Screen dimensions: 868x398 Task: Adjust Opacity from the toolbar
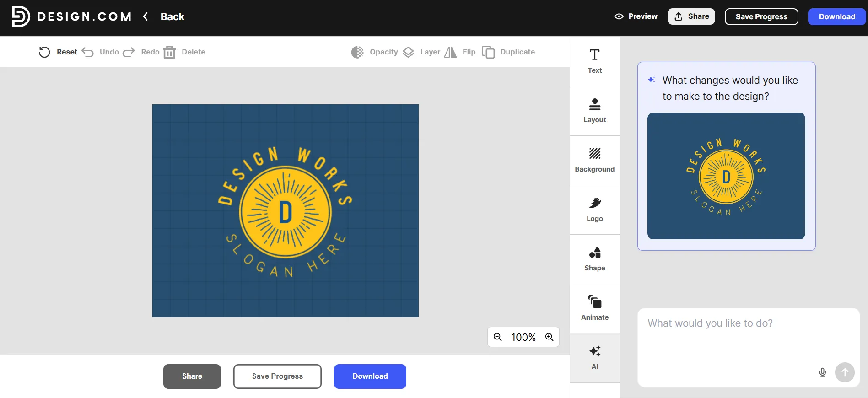[375, 52]
